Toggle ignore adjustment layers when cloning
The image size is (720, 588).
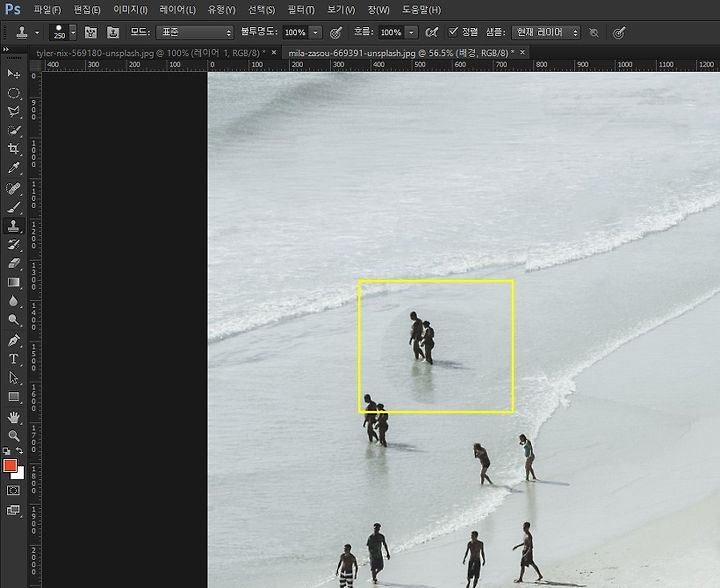594,33
